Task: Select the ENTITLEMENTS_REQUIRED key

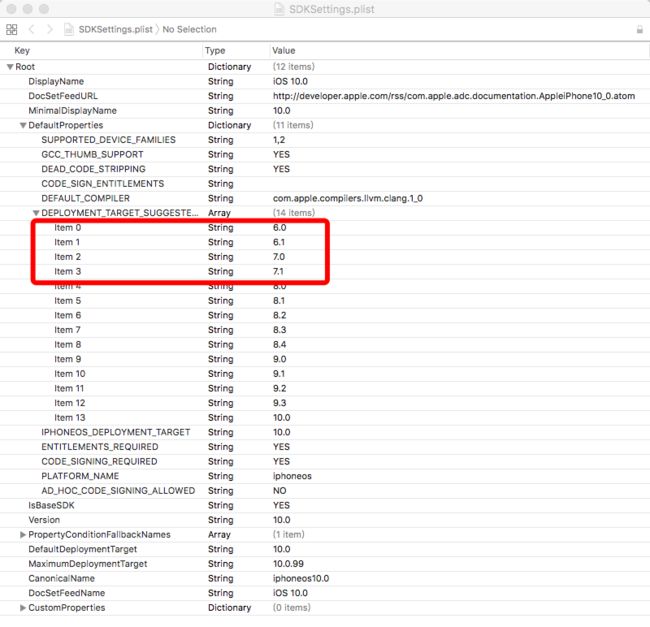Action: point(100,447)
